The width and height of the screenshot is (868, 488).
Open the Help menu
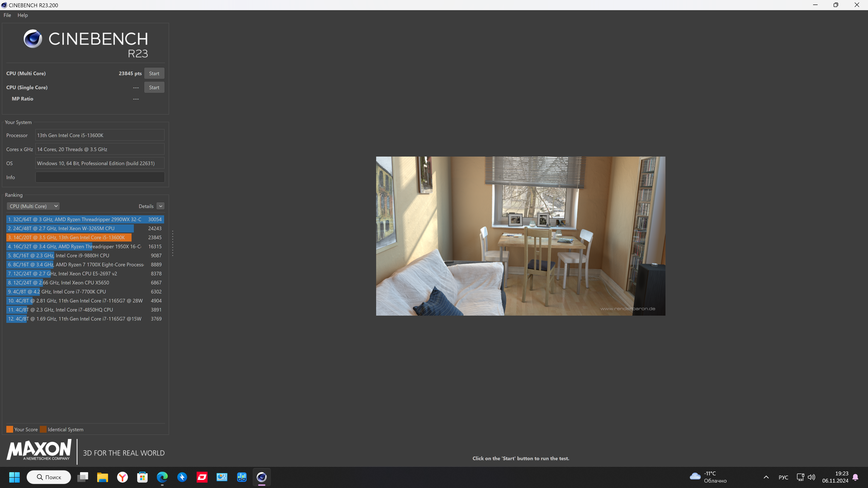pyautogui.click(x=23, y=15)
